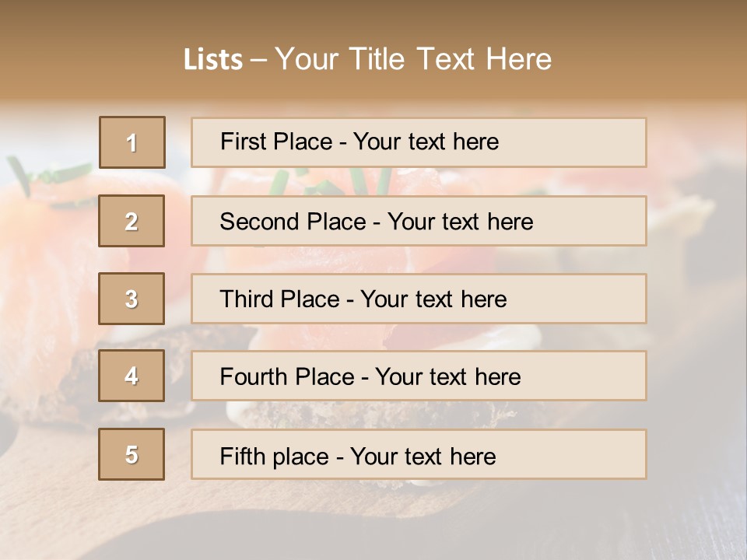Click gap between 1 box and First Place

coord(178,142)
